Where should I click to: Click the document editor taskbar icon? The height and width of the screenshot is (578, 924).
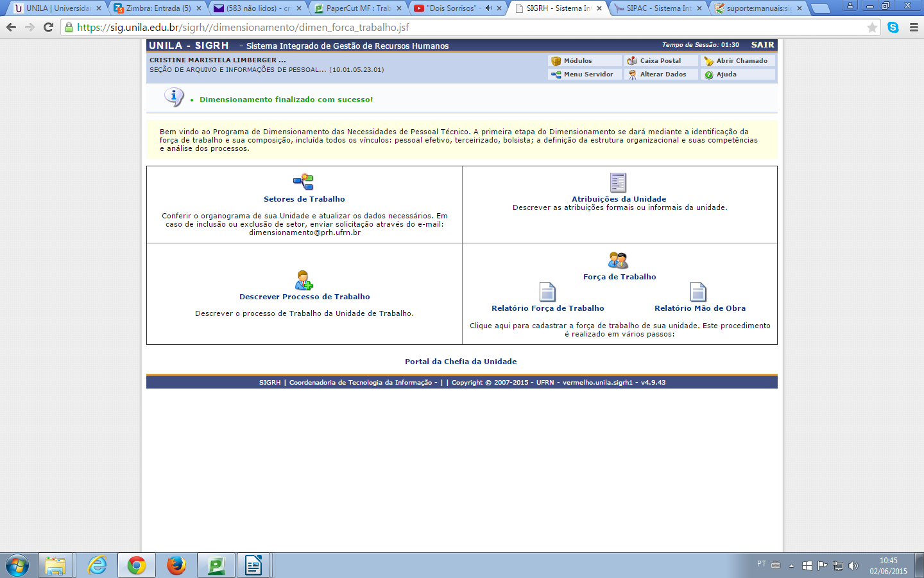click(x=254, y=566)
